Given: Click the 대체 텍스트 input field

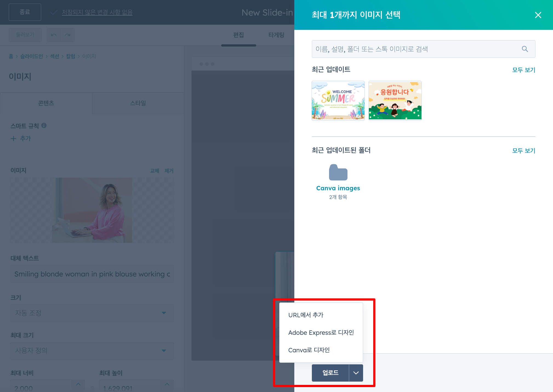Looking at the screenshot, I should pos(92,274).
